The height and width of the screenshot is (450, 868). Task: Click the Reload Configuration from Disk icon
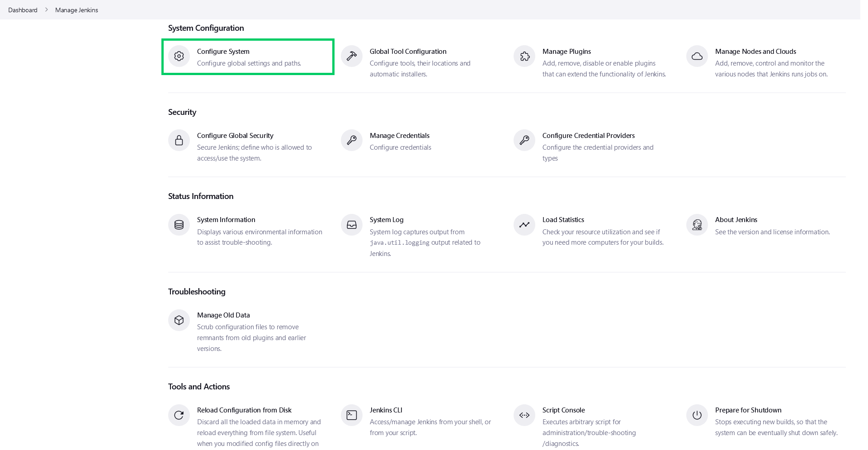(x=179, y=415)
